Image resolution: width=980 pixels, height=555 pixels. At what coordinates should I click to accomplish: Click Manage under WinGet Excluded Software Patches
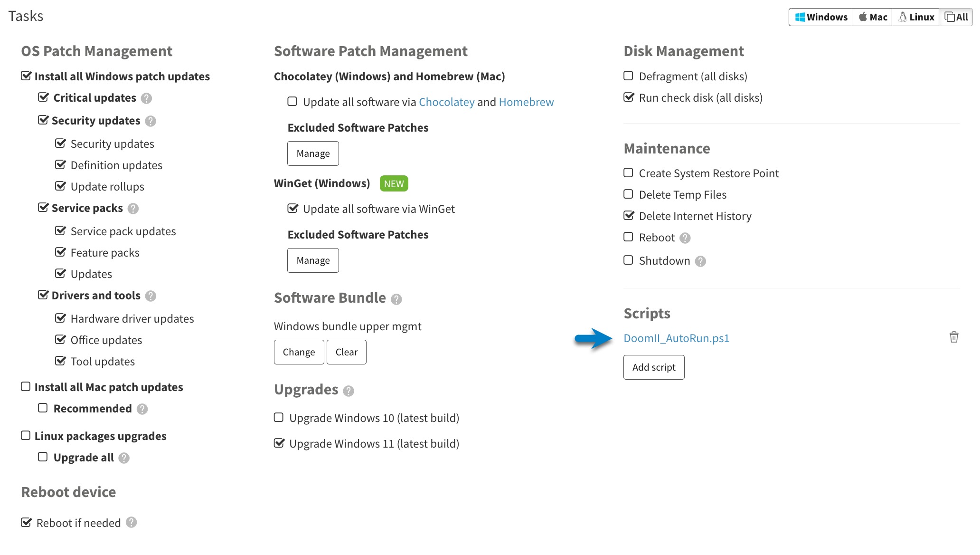(313, 260)
